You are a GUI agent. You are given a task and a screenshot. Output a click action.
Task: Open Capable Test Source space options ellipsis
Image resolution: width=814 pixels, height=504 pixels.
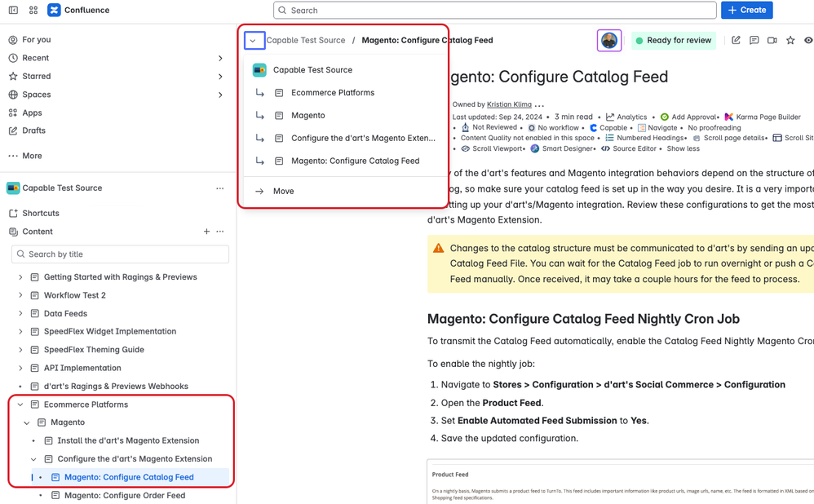tap(220, 188)
